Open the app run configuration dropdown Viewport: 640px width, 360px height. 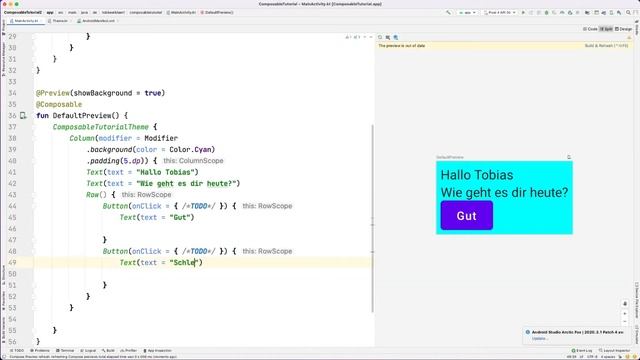[x=467, y=13]
